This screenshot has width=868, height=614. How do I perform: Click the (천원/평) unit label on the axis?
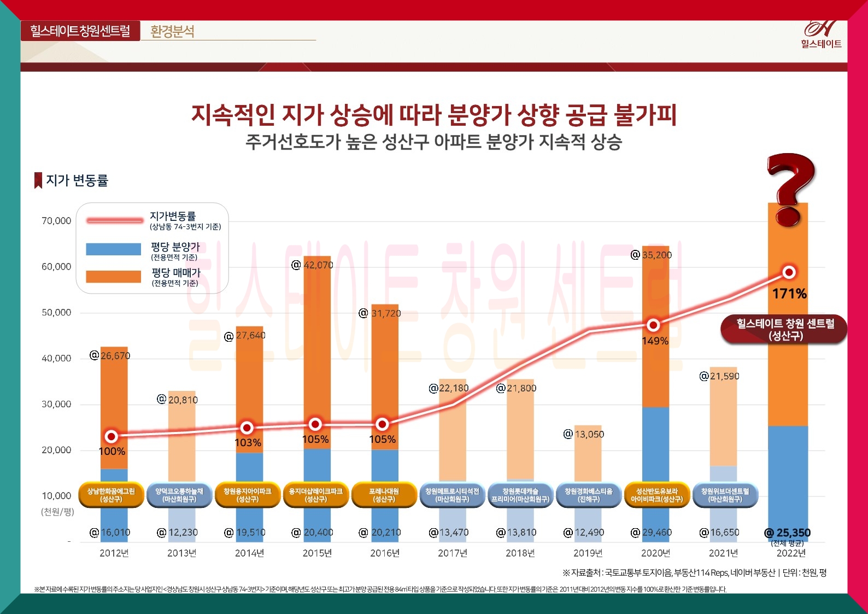coord(57,512)
